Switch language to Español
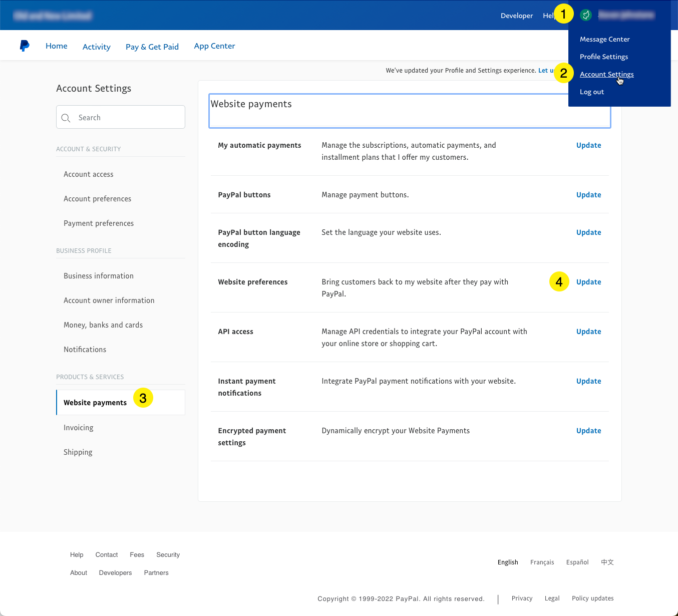The width and height of the screenshot is (678, 616). (x=577, y=562)
